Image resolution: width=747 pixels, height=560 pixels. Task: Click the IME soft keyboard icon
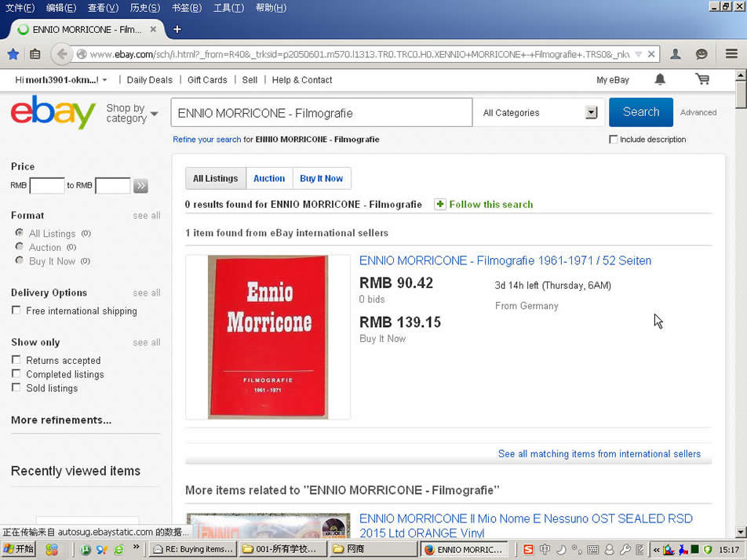point(592,550)
